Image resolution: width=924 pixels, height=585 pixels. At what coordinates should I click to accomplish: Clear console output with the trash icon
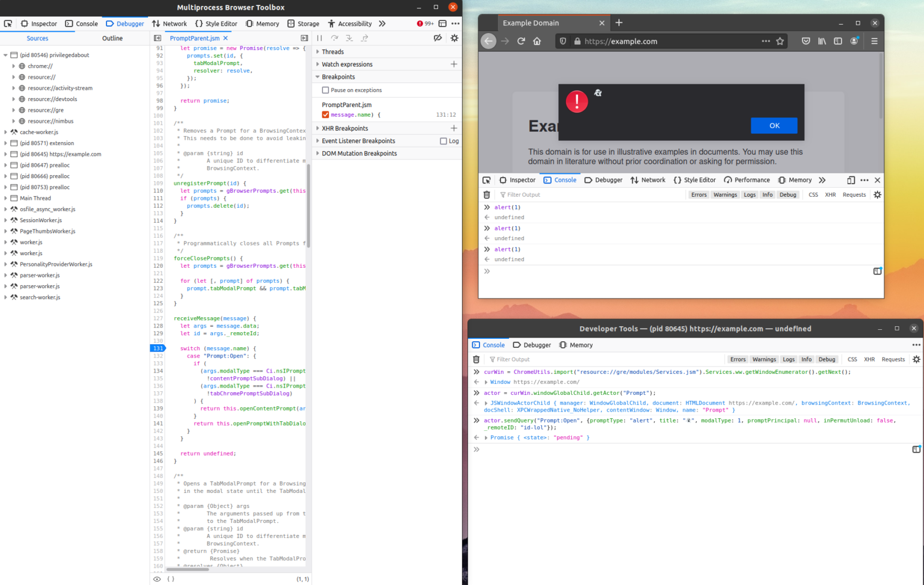[x=487, y=194]
